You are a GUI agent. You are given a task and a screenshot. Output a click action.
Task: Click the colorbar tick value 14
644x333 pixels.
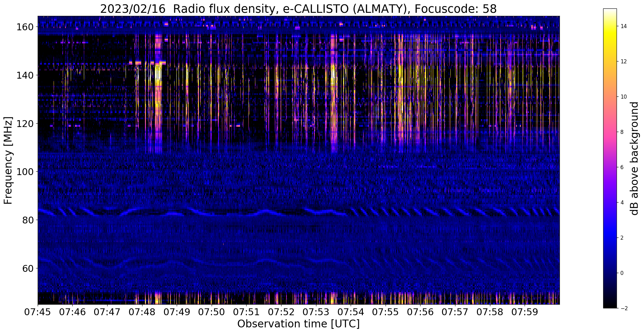pyautogui.click(x=624, y=26)
